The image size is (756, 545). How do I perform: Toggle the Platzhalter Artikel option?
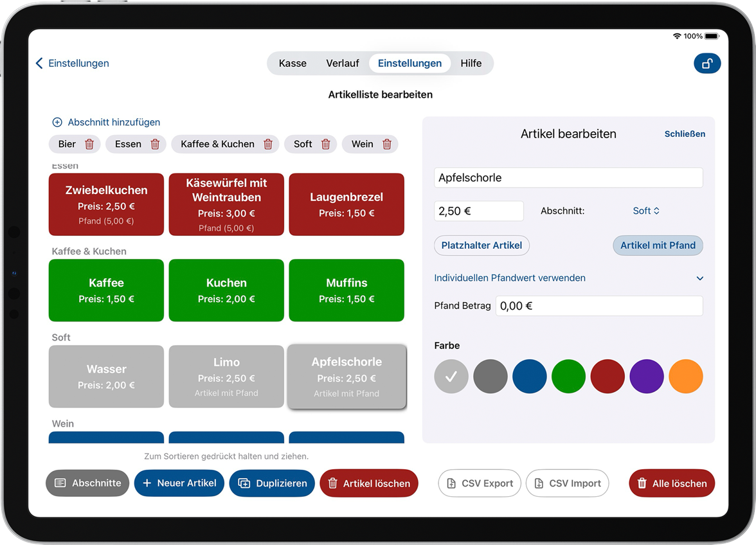(x=482, y=246)
